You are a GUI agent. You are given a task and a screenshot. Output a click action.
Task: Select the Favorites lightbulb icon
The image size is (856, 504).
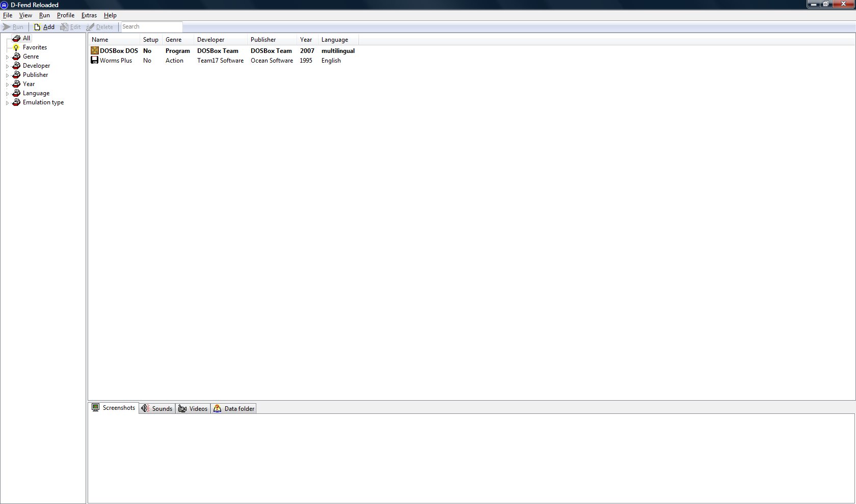pos(16,47)
